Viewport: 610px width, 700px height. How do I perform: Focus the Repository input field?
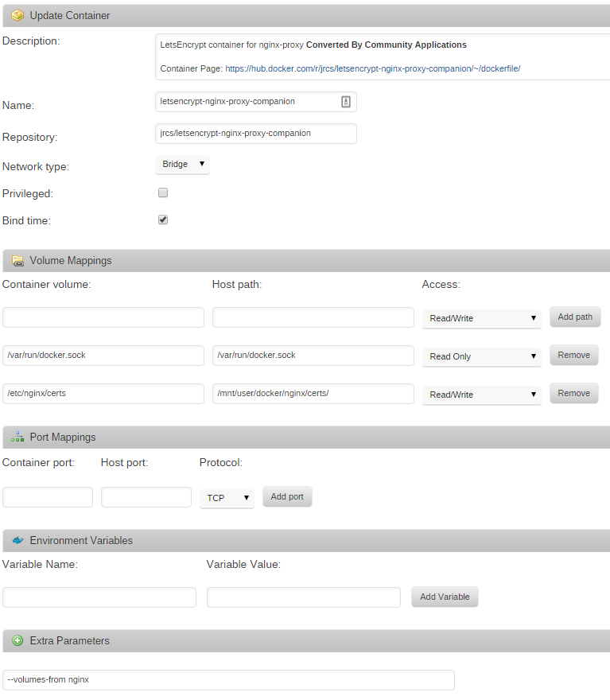(256, 134)
